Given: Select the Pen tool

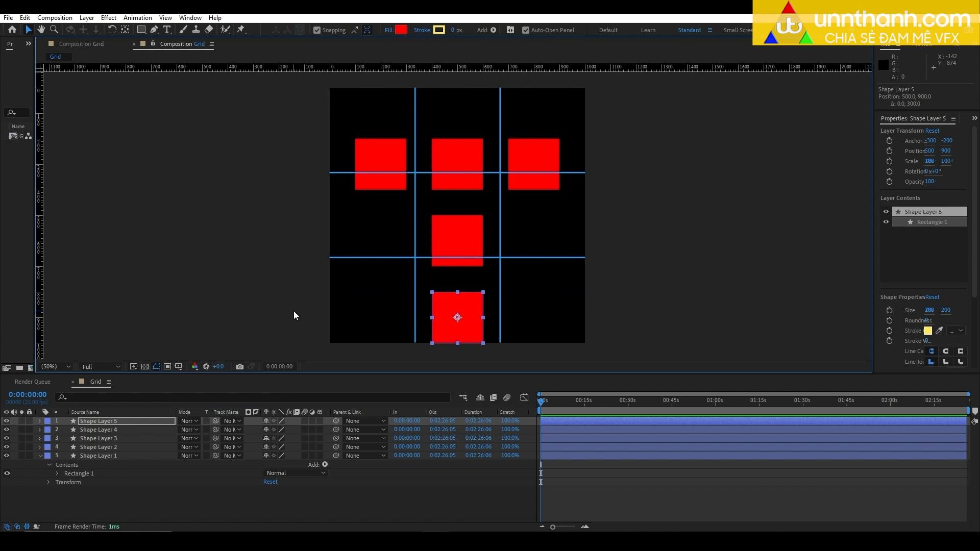Looking at the screenshot, I should [x=154, y=30].
